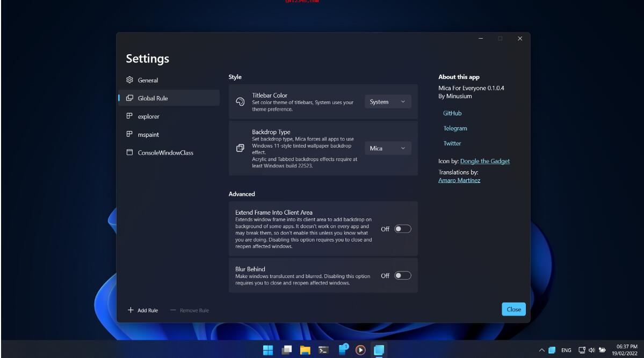Click the blue Close button
Viewport: 644px width, 358px height.
pyautogui.click(x=513, y=309)
